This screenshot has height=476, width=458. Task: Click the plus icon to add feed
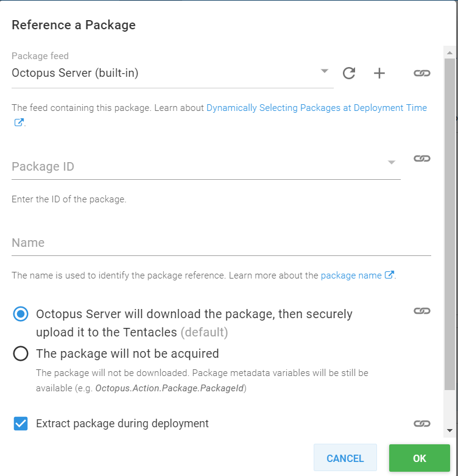379,73
